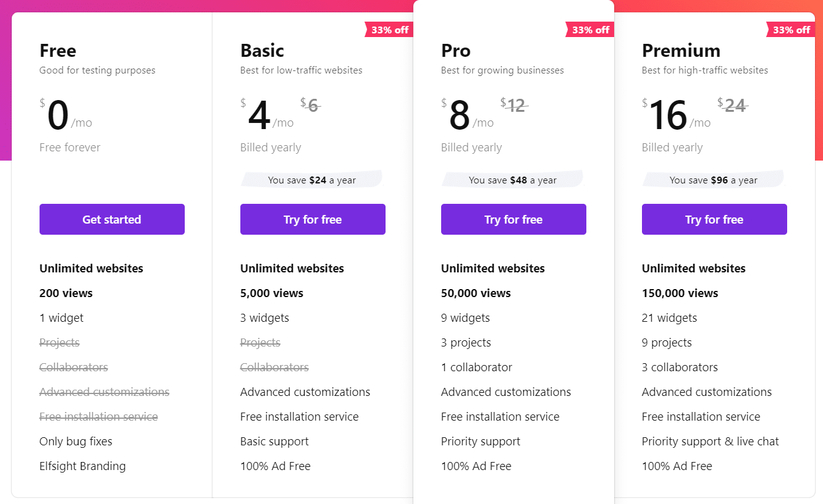Click the You save $24 a year badge
Screen dimensions: 823x504
(x=312, y=180)
